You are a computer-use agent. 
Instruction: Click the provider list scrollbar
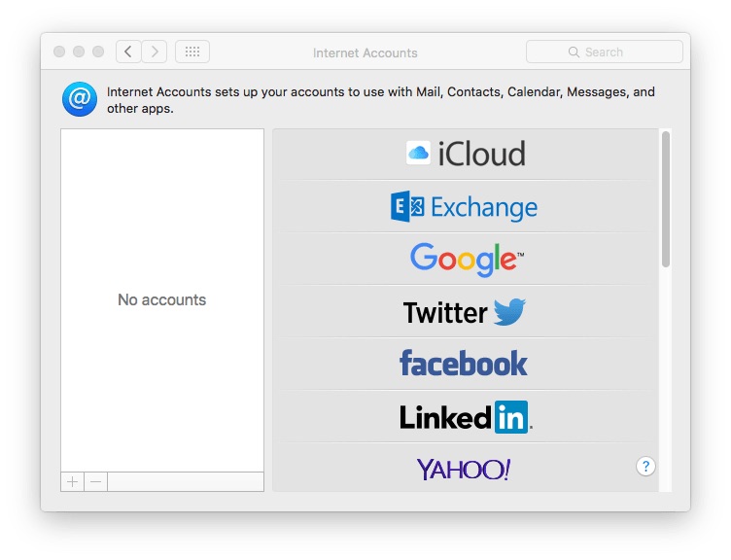(x=666, y=199)
